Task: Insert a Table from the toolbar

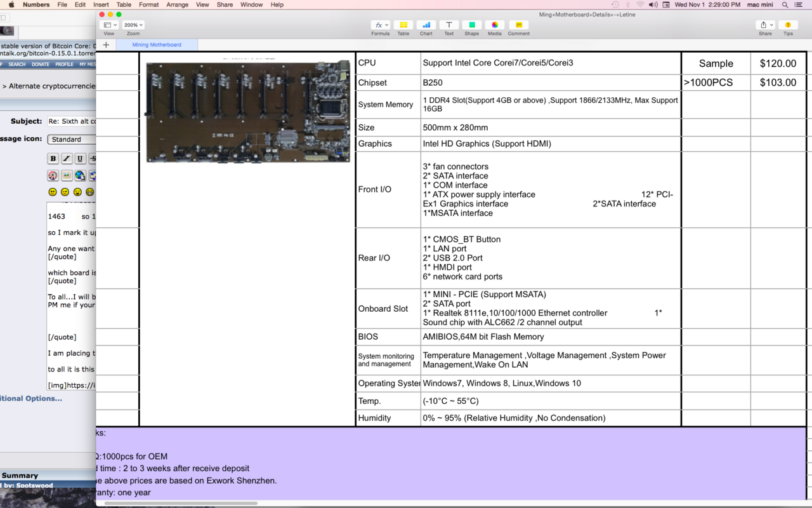Action: tap(403, 25)
